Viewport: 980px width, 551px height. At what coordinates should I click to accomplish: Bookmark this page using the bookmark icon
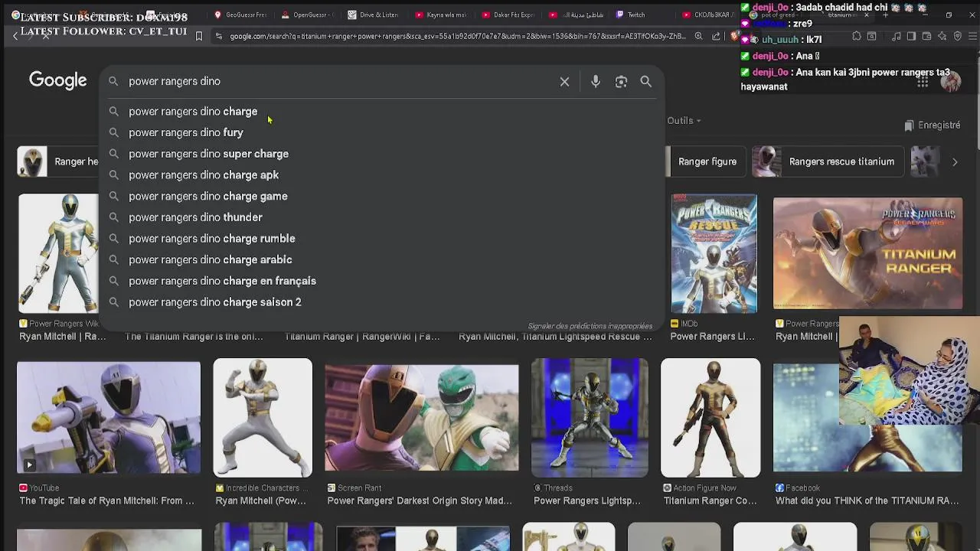tap(199, 36)
